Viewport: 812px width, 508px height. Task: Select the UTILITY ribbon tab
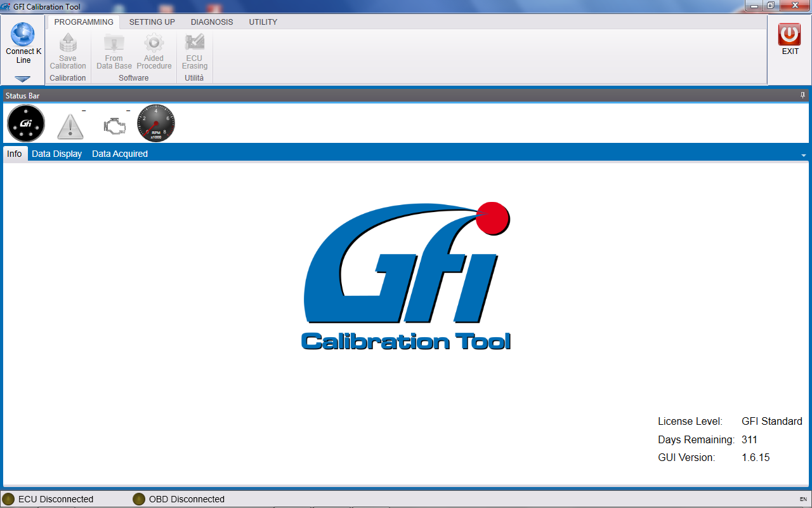[263, 22]
